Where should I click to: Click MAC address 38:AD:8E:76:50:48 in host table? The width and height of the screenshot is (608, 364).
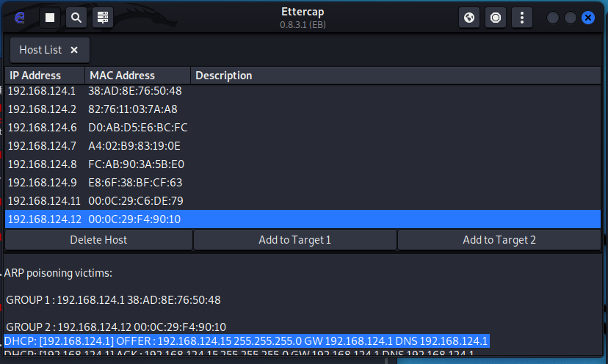click(x=135, y=91)
